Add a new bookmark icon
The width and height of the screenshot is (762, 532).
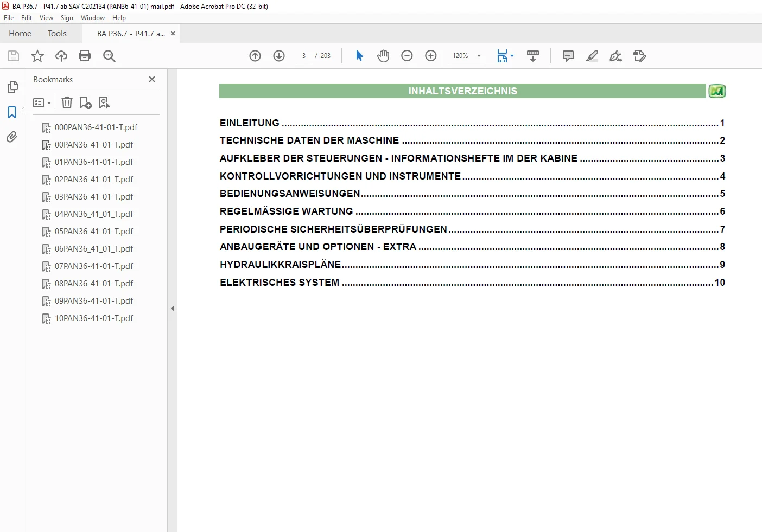86,102
